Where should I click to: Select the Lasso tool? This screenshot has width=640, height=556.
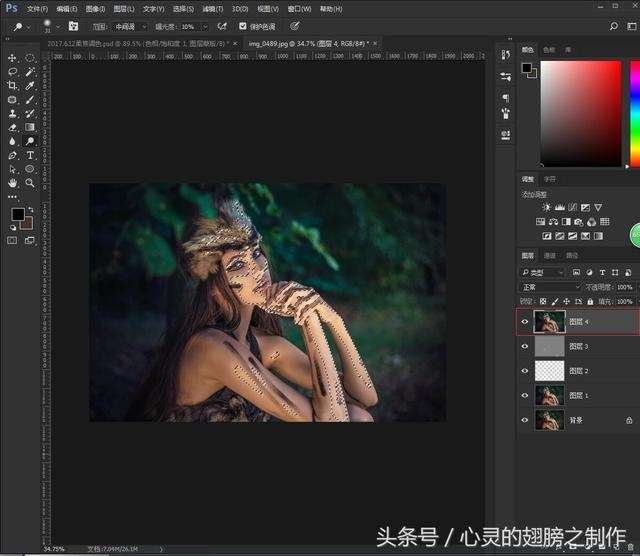tap(13, 72)
